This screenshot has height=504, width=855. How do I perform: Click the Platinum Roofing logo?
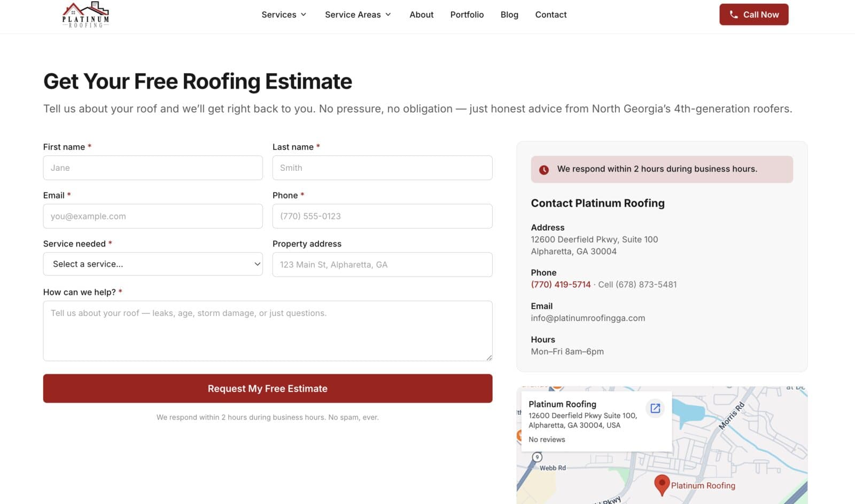[x=85, y=14]
